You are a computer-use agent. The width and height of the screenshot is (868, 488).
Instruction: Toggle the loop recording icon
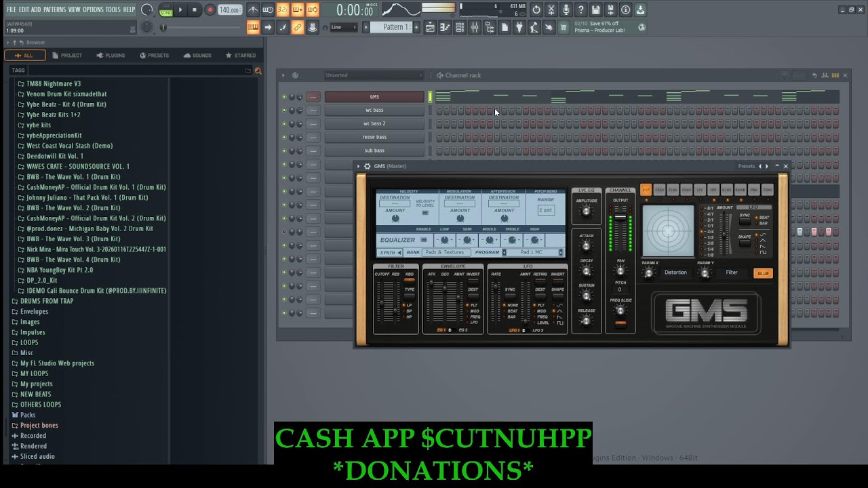pyautogui.click(x=313, y=9)
